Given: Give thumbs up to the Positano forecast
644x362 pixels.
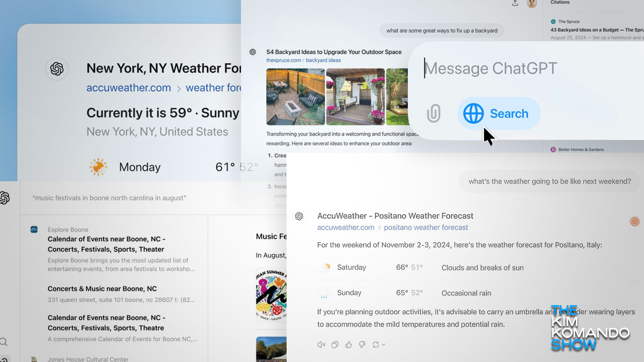Looking at the screenshot, I should click(349, 344).
